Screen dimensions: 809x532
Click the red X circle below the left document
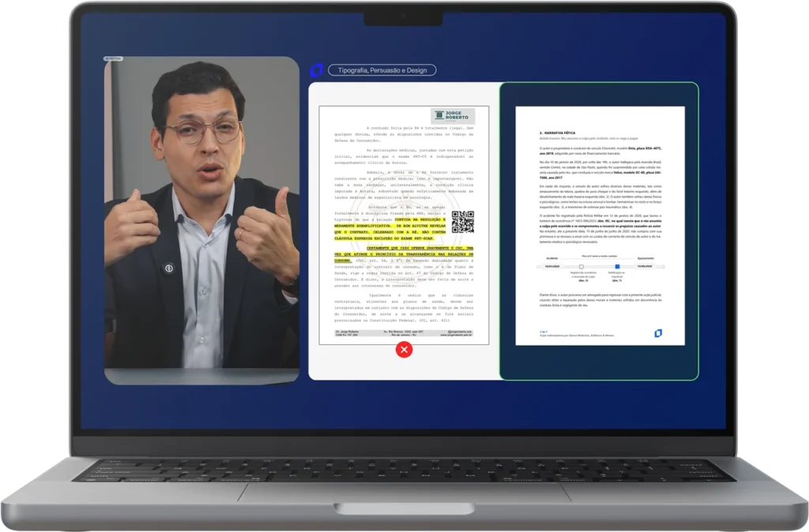pyautogui.click(x=404, y=350)
